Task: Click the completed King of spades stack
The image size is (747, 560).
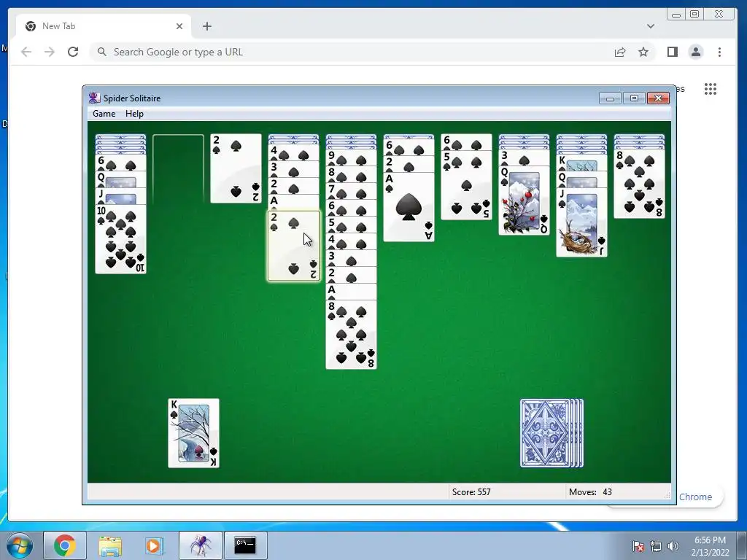Action: click(193, 433)
